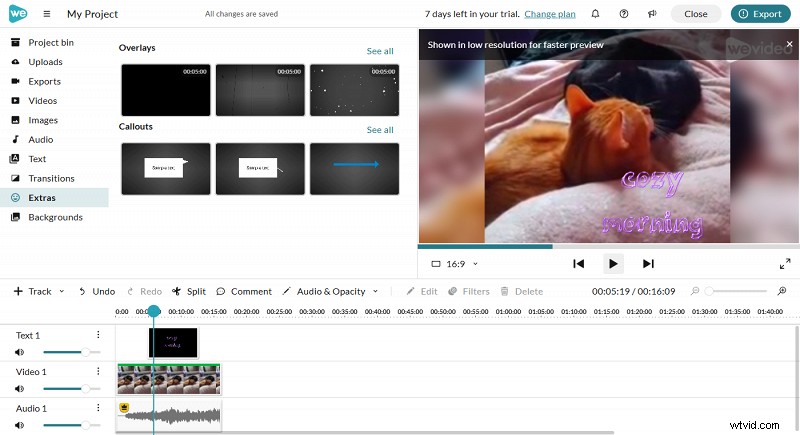Open Filters for the clip
This screenshot has height=435, width=800.
click(x=469, y=291)
